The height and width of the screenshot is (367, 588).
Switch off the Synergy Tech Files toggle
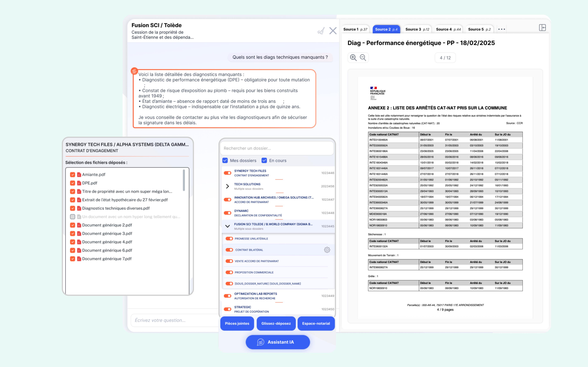(x=227, y=173)
